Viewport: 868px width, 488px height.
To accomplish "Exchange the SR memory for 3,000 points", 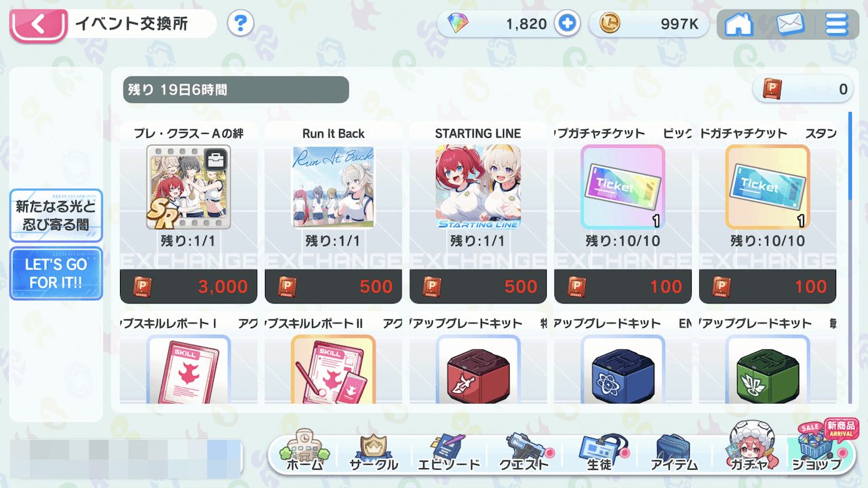I will pyautogui.click(x=189, y=286).
